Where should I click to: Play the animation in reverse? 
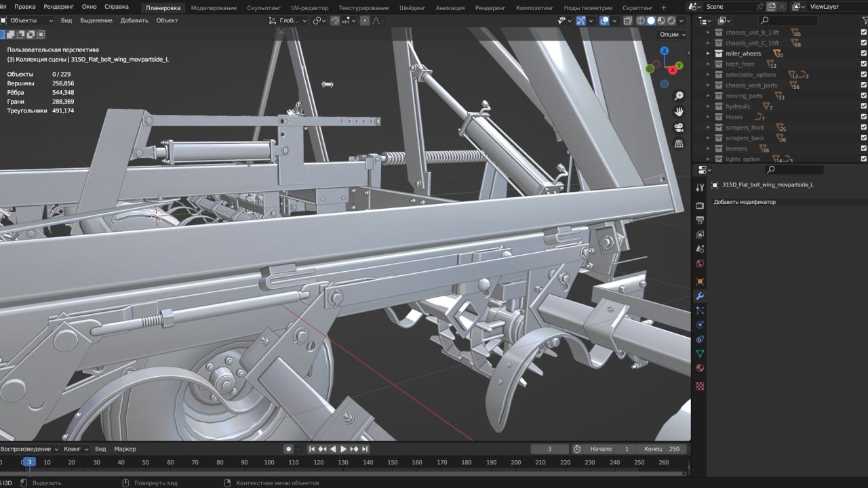333,449
